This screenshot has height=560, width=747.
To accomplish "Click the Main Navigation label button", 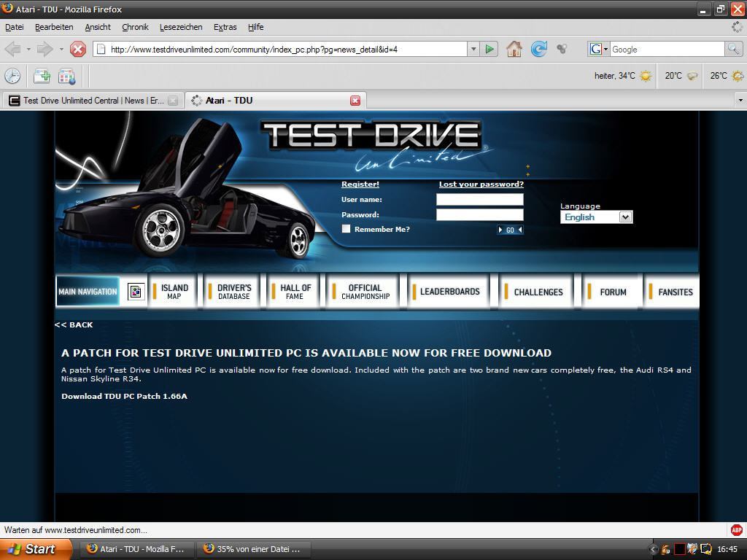I will (x=88, y=292).
